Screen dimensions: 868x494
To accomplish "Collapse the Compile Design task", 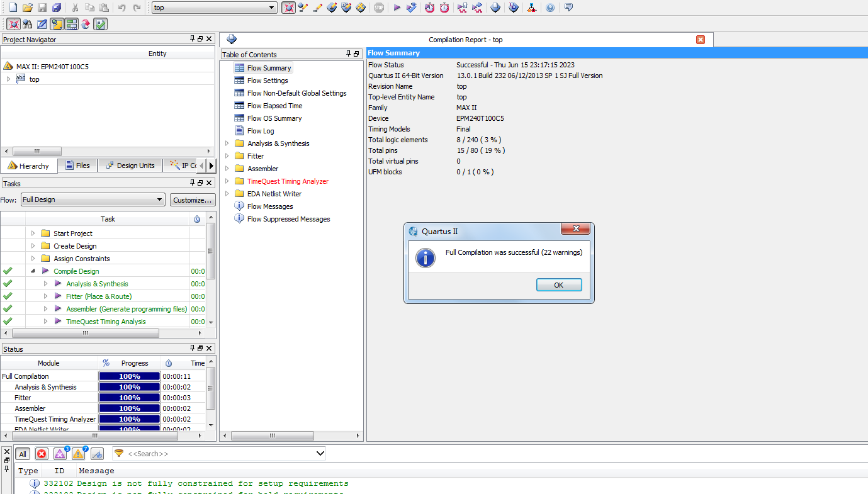I will point(33,271).
